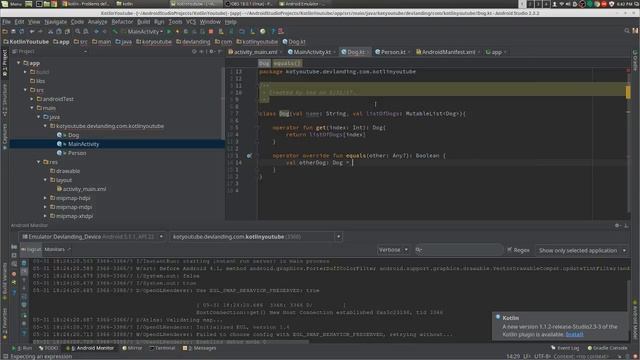Click the Android Emulator taskbar entry
Image resolution: width=640 pixels, height=360 pixels.
tap(302, 4)
